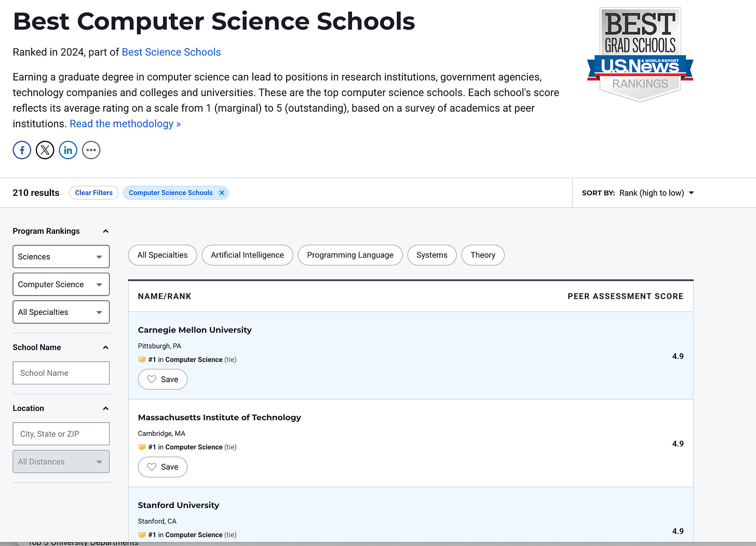Open Carnegie Mellon University listing

coord(195,330)
